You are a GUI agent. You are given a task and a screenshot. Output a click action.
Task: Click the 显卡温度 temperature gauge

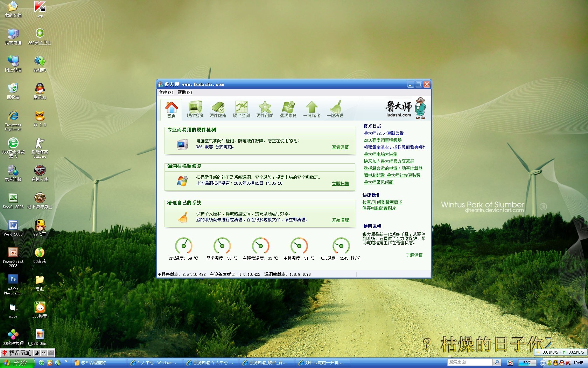point(222,246)
